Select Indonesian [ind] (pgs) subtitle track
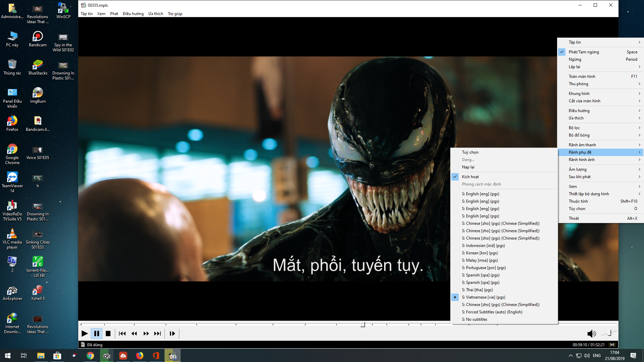The image size is (644, 362). tap(504, 246)
